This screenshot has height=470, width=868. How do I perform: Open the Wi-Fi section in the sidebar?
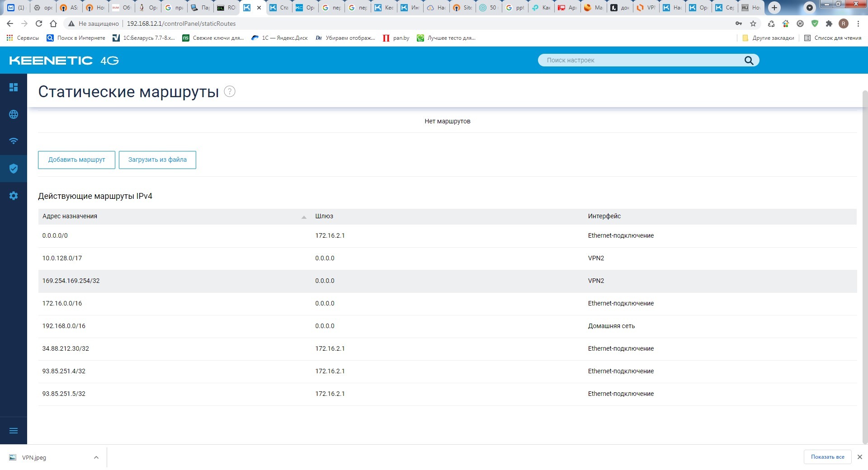click(x=14, y=141)
